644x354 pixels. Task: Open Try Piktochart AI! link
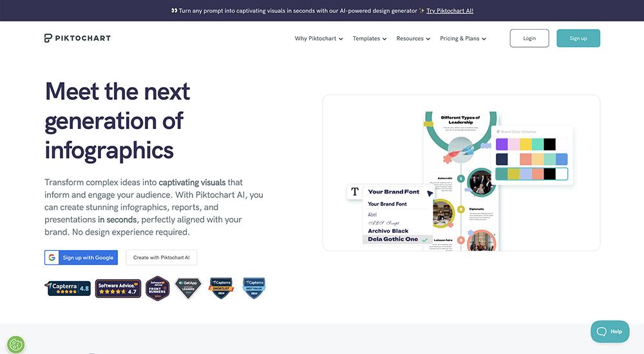450,11
